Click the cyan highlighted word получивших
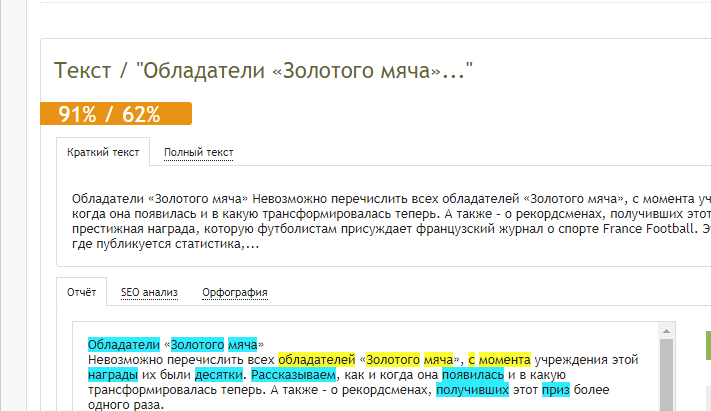The height and width of the screenshot is (411, 711). [472, 391]
